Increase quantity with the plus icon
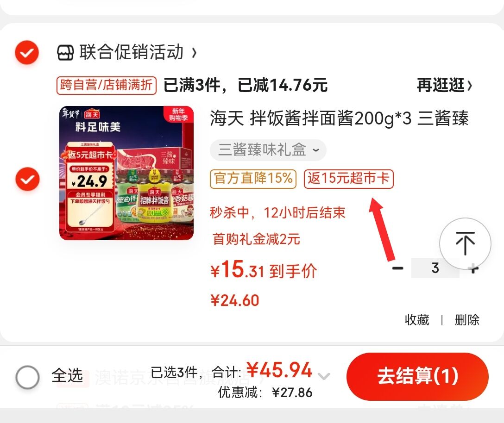 pyautogui.click(x=474, y=268)
